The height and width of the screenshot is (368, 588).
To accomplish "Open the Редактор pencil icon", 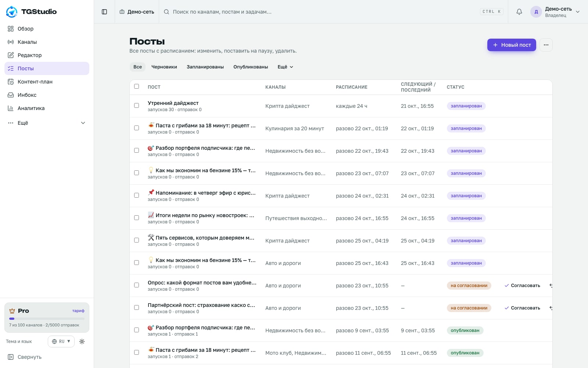I will coord(11,55).
